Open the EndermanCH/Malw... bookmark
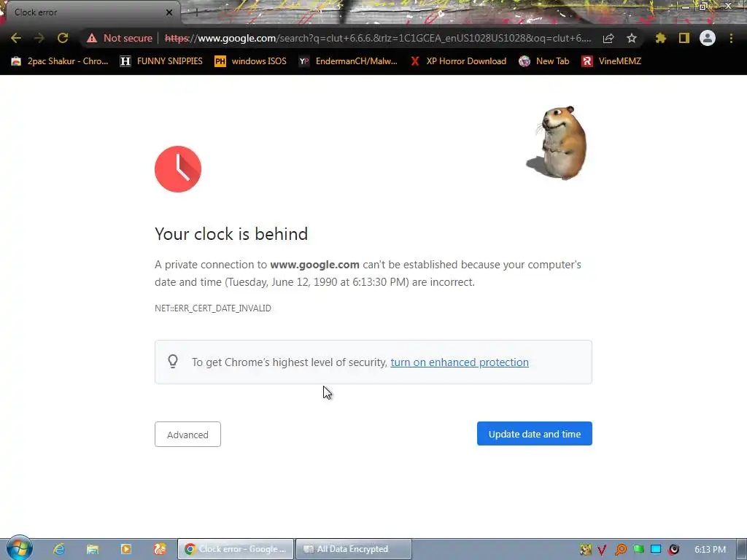 [x=348, y=61]
